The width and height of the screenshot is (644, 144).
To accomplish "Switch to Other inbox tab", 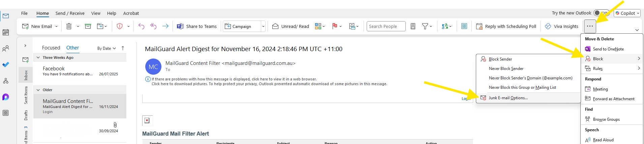I will click(72, 48).
